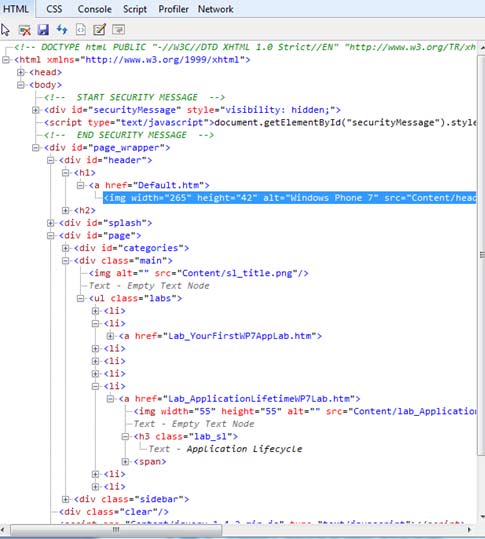The height and width of the screenshot is (539, 485).
Task: Collapse the h1 node
Action: 65,173
